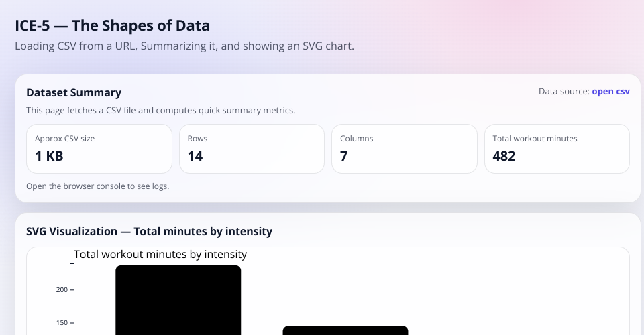Click the ICE-5 — The Shapes of Data heading
The width and height of the screenshot is (644, 335).
click(x=112, y=26)
